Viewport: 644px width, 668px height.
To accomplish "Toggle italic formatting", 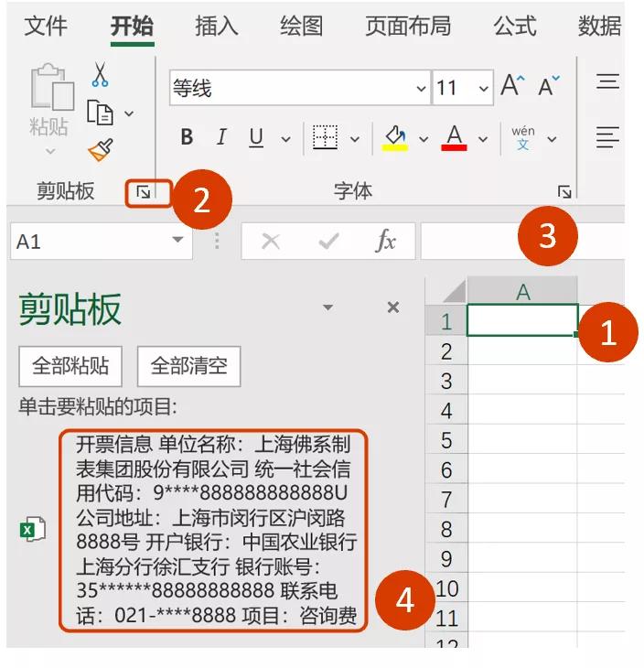I will (x=221, y=137).
